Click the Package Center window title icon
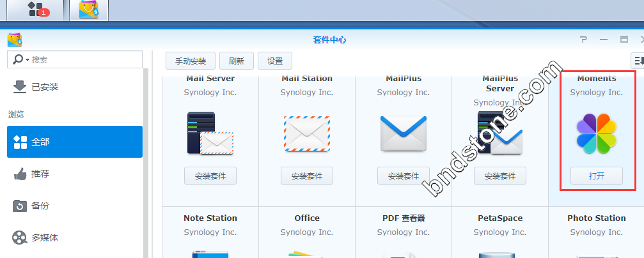Image resolution: width=644 pixels, height=258 pixels. coord(14,40)
